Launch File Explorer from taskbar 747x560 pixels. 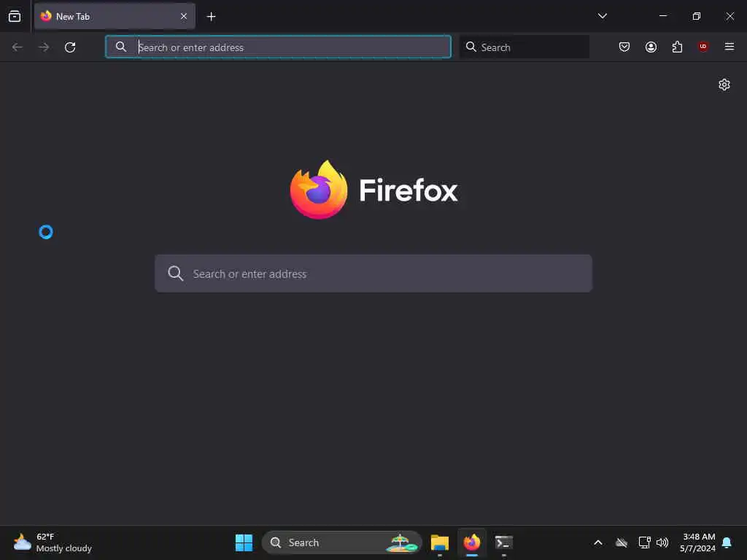[x=440, y=542]
